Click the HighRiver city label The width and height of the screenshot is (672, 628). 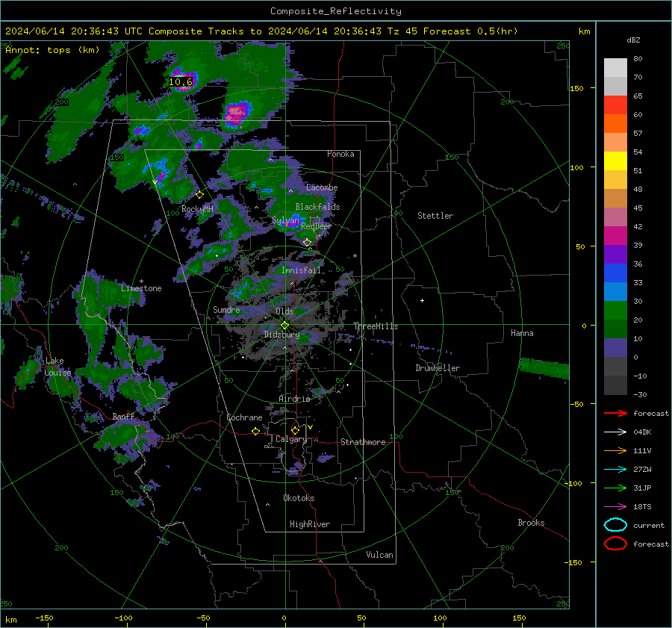[x=309, y=524]
